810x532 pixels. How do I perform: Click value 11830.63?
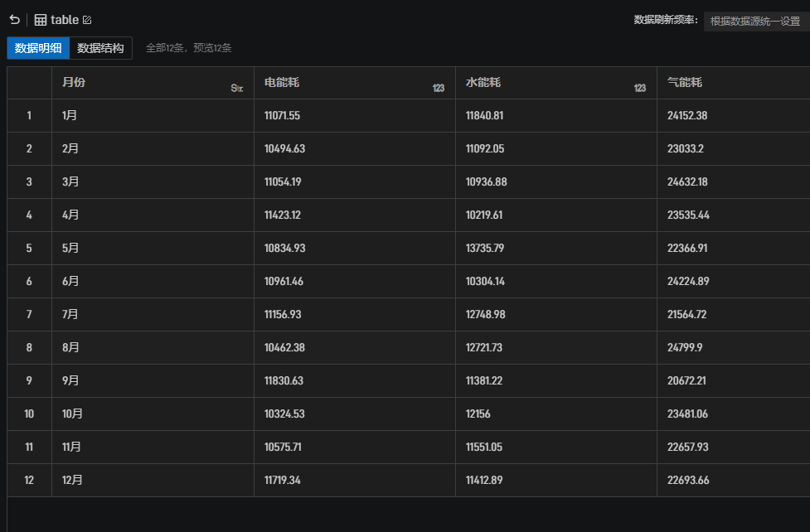[x=284, y=380]
